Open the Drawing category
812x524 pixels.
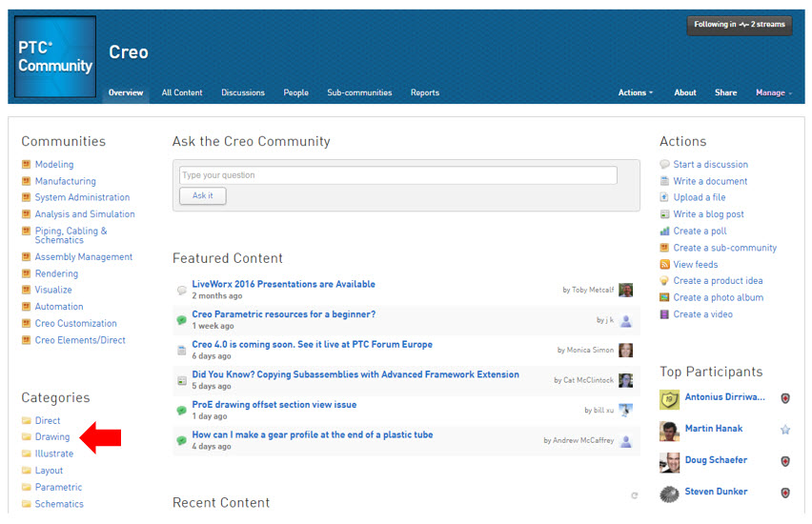point(52,436)
